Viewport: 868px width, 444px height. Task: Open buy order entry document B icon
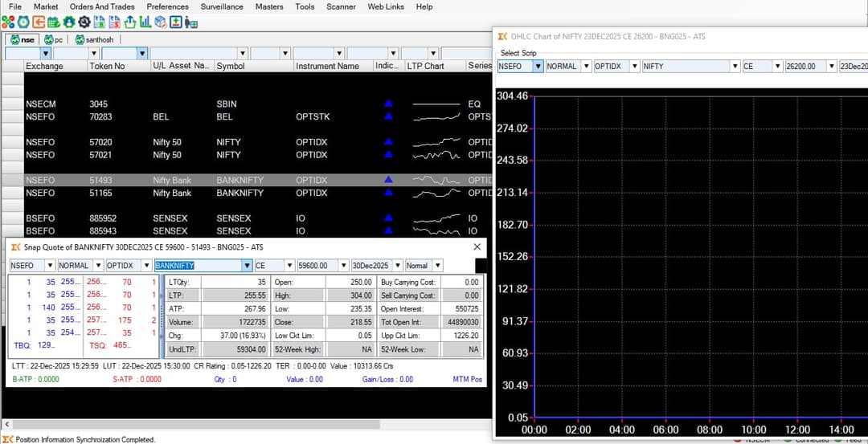(99, 22)
